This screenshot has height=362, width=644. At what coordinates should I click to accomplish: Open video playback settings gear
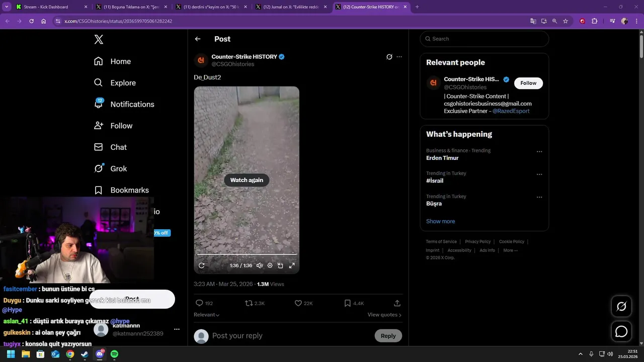point(270,265)
